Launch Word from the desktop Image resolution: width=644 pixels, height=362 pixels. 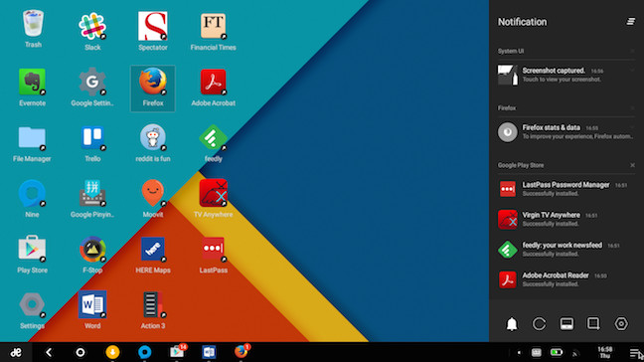tap(92, 304)
